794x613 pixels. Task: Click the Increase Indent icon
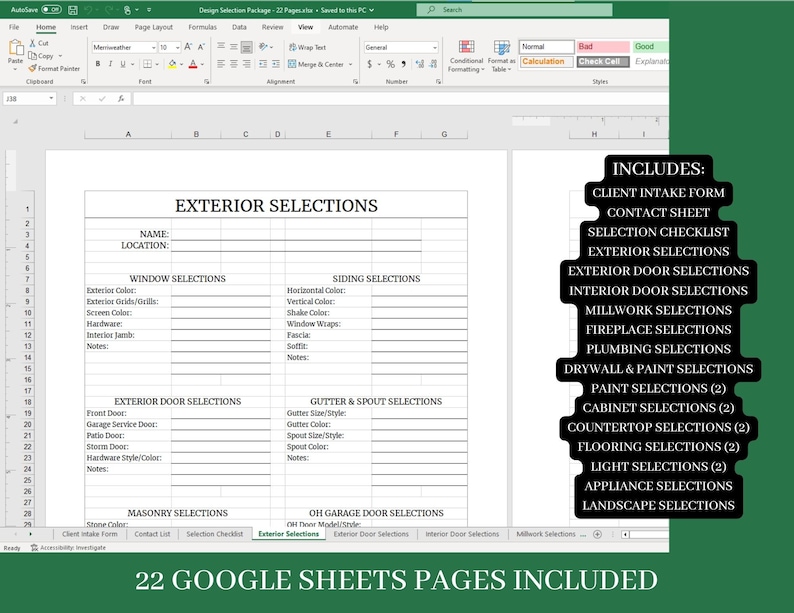tap(276, 64)
